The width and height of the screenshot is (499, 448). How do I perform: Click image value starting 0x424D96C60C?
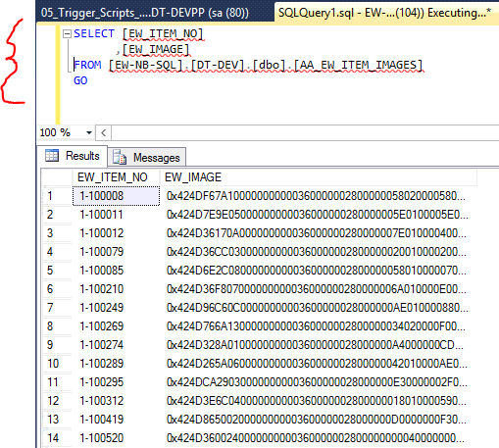coord(319,308)
